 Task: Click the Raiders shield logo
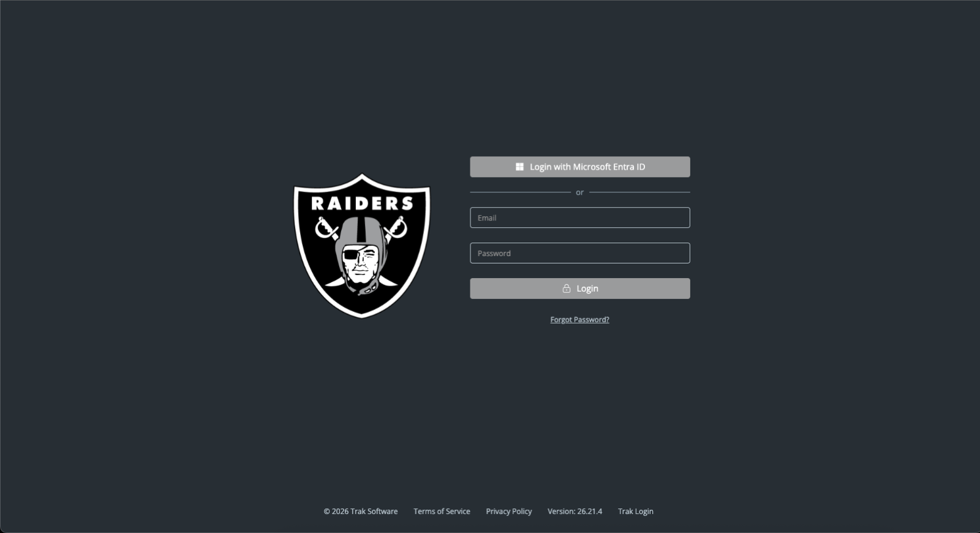(x=362, y=246)
